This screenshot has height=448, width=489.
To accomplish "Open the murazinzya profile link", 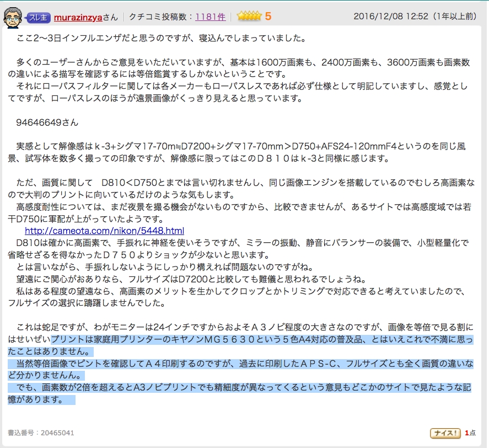I will 78,17.
